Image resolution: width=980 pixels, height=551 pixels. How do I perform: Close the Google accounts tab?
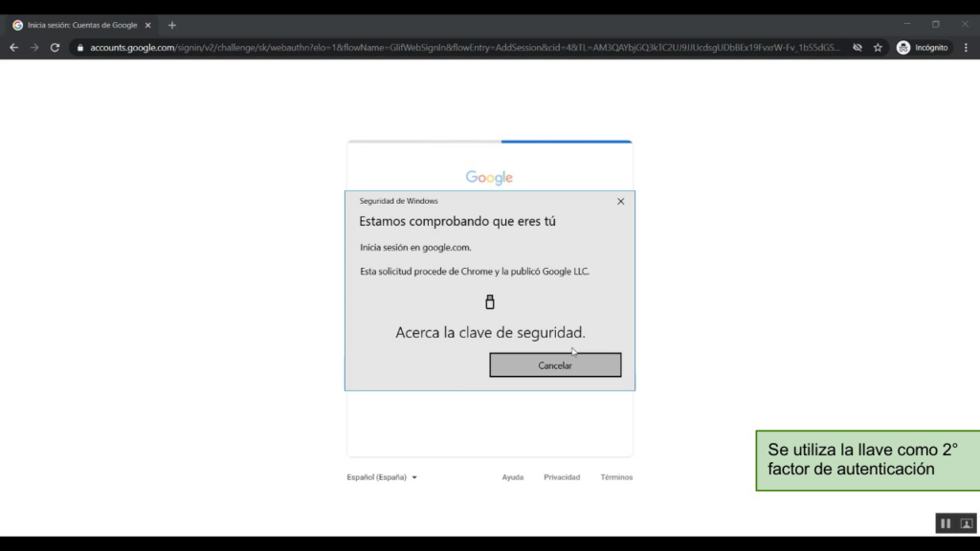pyautogui.click(x=148, y=25)
